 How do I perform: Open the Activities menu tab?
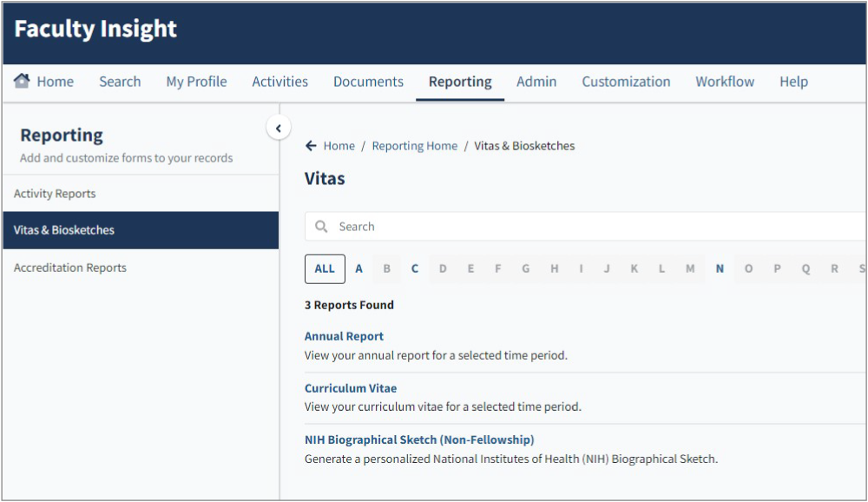[279, 82]
